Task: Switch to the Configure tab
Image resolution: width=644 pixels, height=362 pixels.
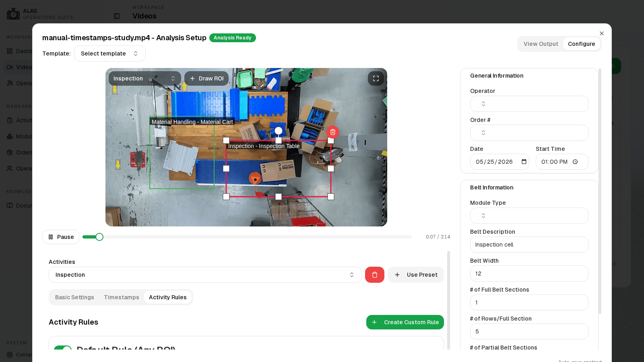Action: 582,44
